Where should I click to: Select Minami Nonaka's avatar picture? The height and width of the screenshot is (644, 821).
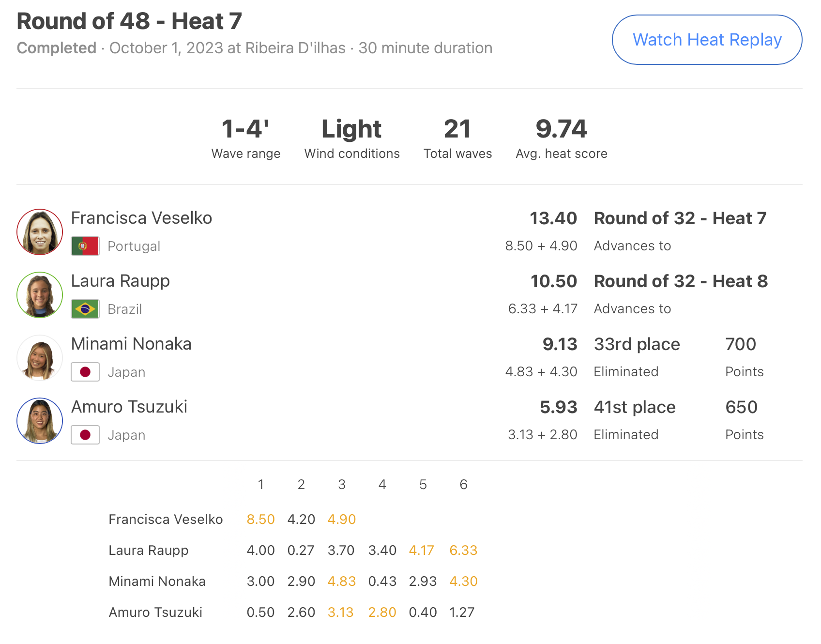coord(40,358)
